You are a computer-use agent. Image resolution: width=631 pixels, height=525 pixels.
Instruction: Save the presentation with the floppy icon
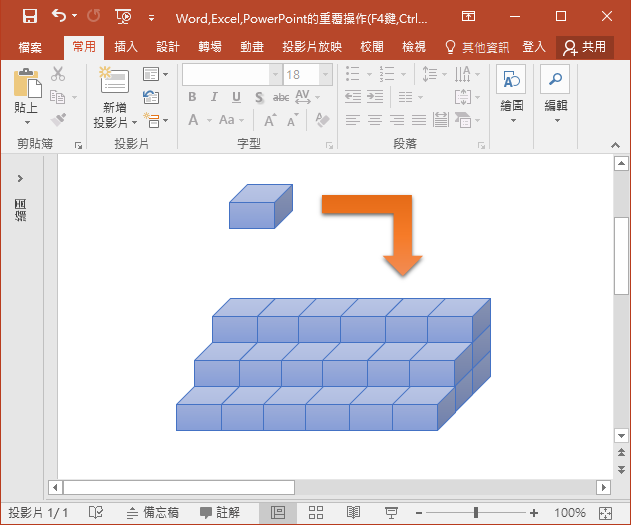click(30, 16)
